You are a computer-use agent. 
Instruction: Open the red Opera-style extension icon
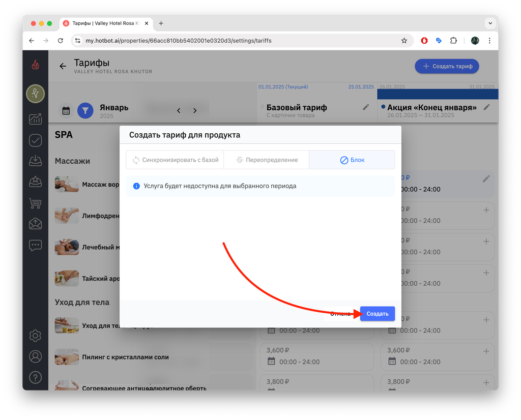(424, 41)
